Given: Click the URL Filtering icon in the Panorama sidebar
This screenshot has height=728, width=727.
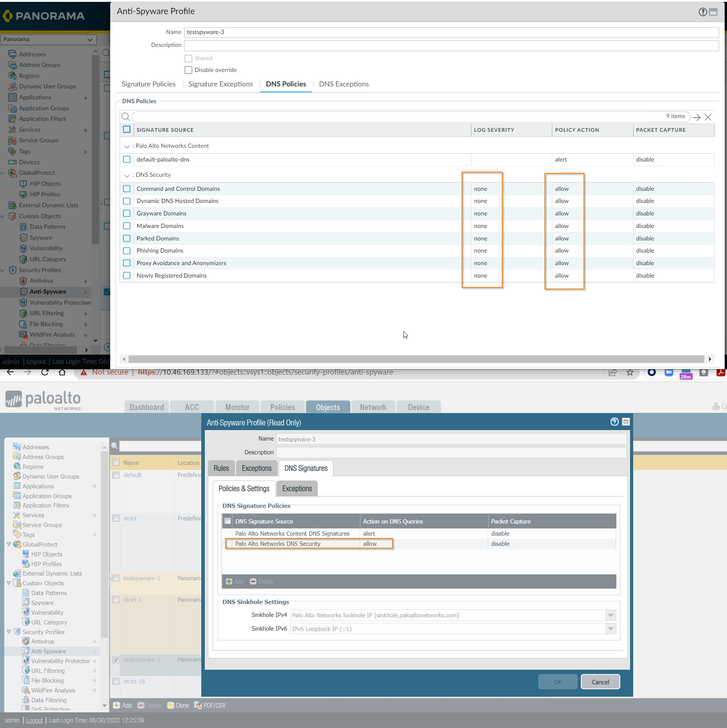Looking at the screenshot, I should (x=23, y=313).
